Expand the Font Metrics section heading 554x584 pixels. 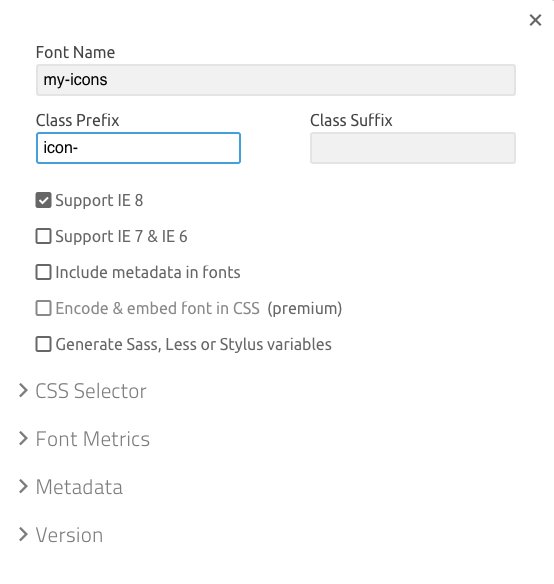[x=93, y=439]
